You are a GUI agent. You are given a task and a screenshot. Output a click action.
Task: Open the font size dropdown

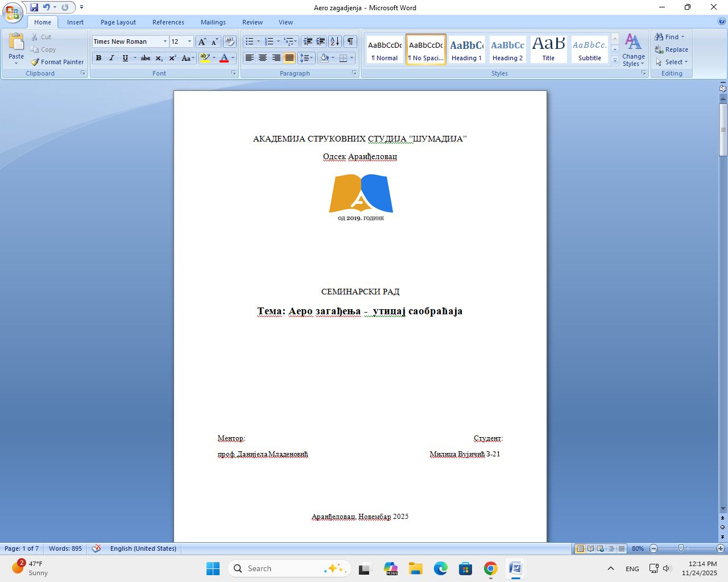[x=189, y=41]
